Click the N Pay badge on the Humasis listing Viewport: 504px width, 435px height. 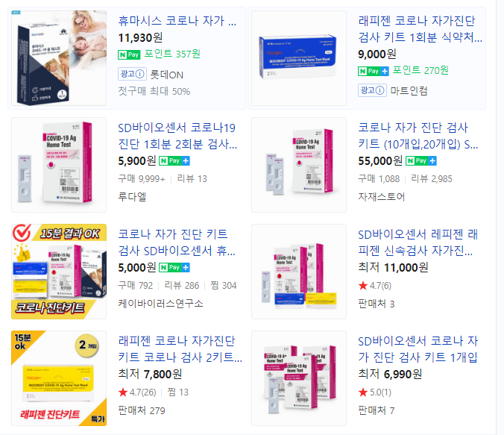pyautogui.click(x=129, y=54)
